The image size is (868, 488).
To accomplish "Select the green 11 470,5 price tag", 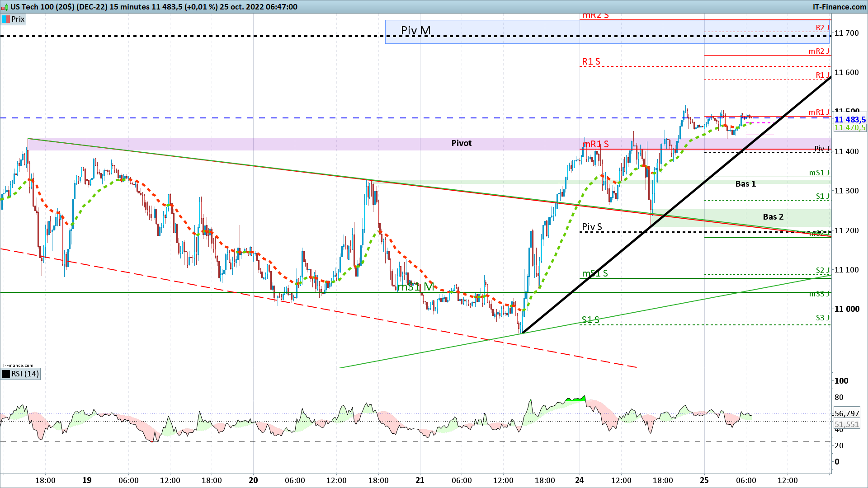I will (849, 128).
